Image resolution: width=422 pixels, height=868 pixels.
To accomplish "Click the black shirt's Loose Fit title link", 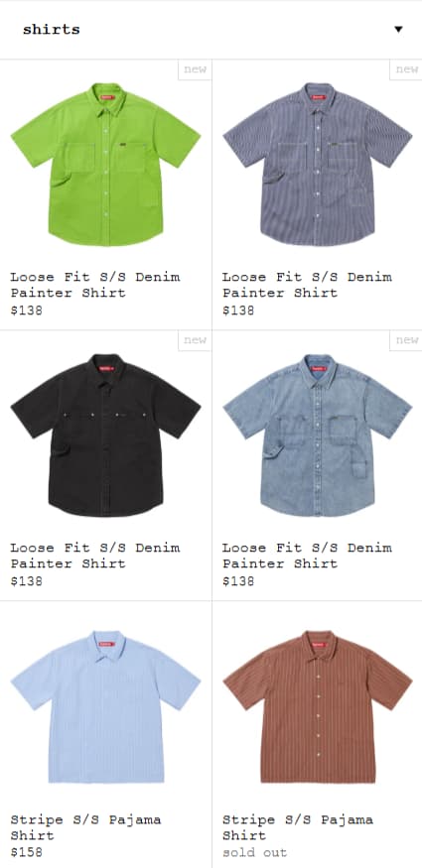I will [x=95, y=556].
